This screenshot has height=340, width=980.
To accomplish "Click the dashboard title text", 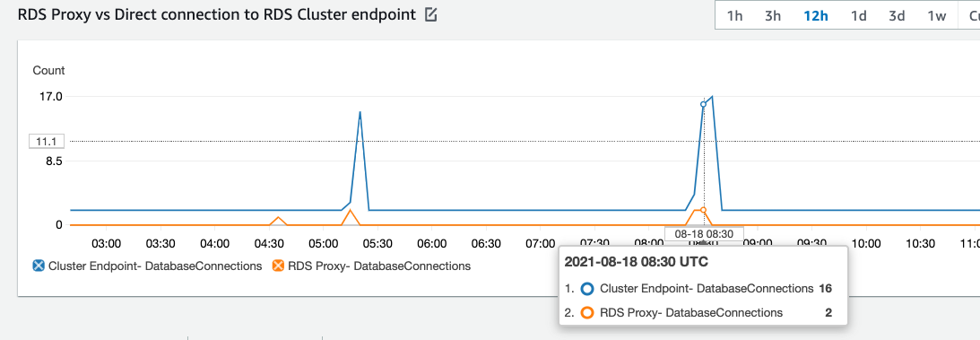I will click(x=217, y=15).
